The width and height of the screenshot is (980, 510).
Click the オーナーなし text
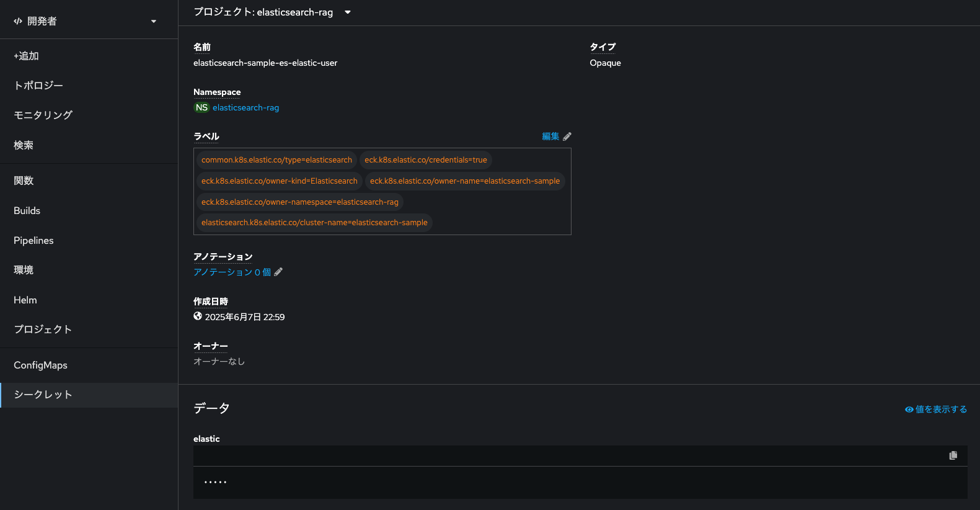[x=219, y=361]
